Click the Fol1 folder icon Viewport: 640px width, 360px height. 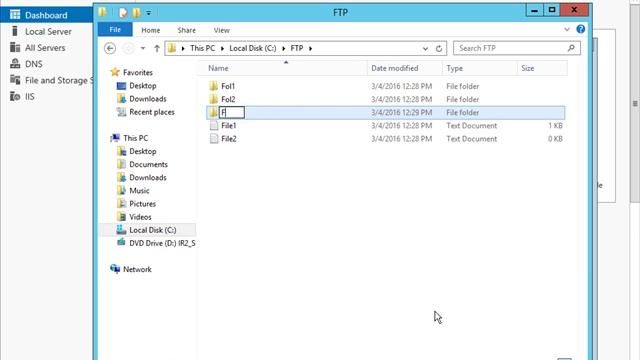point(213,86)
